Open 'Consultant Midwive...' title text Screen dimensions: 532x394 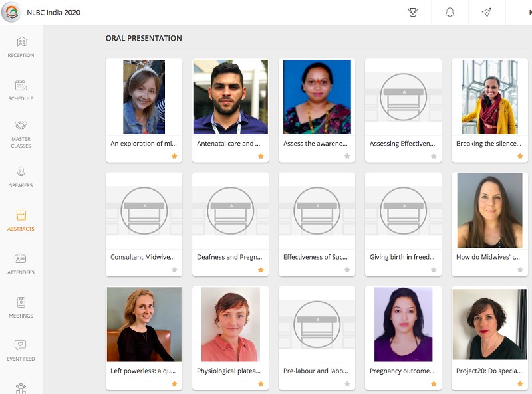pos(142,257)
